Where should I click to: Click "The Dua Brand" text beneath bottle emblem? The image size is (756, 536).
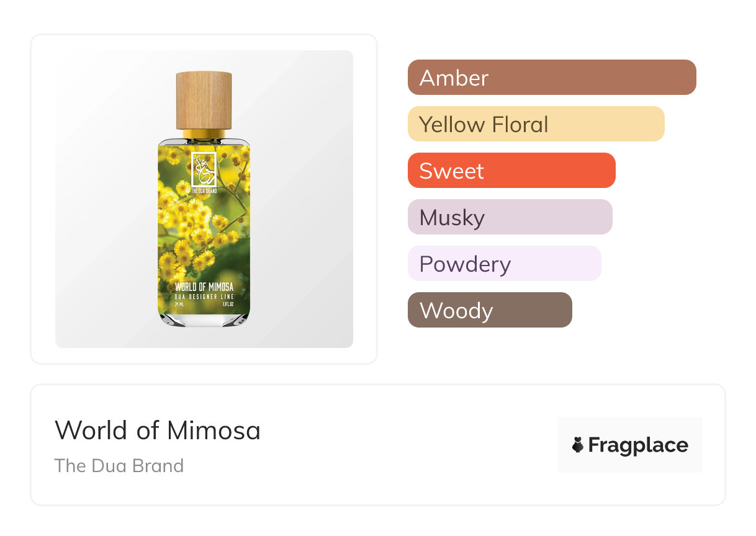(x=204, y=189)
